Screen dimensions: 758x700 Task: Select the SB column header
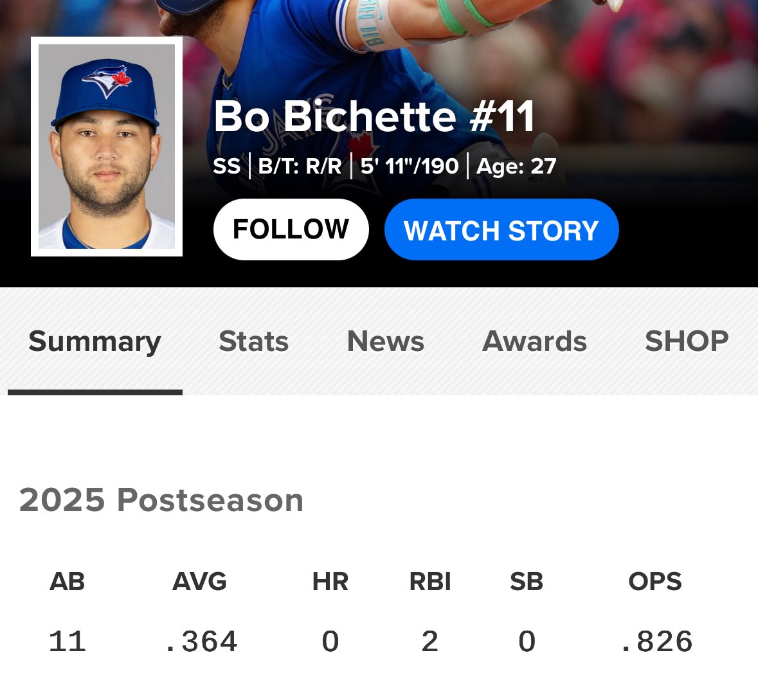click(527, 582)
